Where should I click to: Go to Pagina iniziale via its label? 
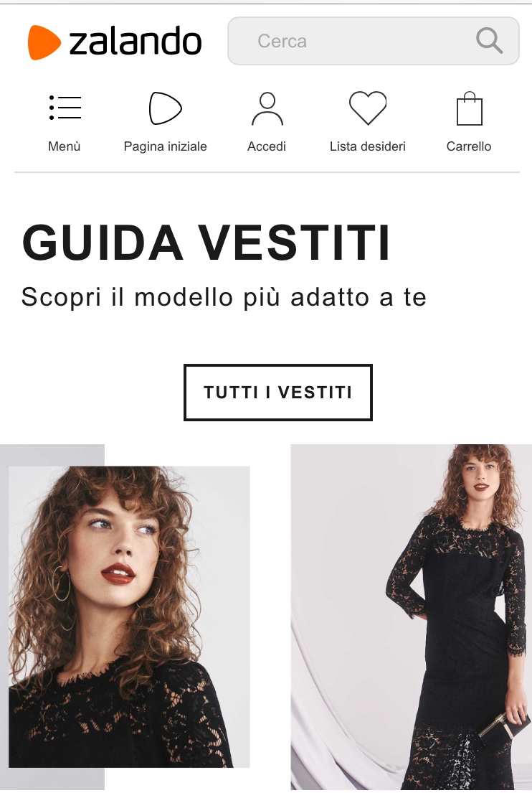tap(165, 146)
